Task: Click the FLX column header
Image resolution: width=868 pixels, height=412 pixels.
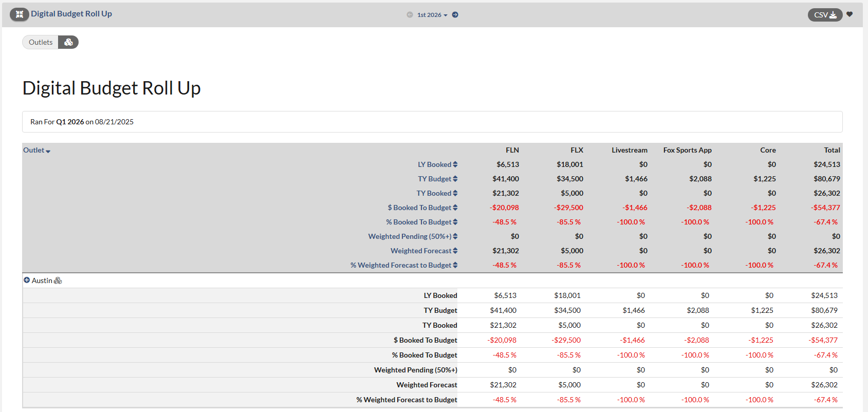Action: (577, 150)
